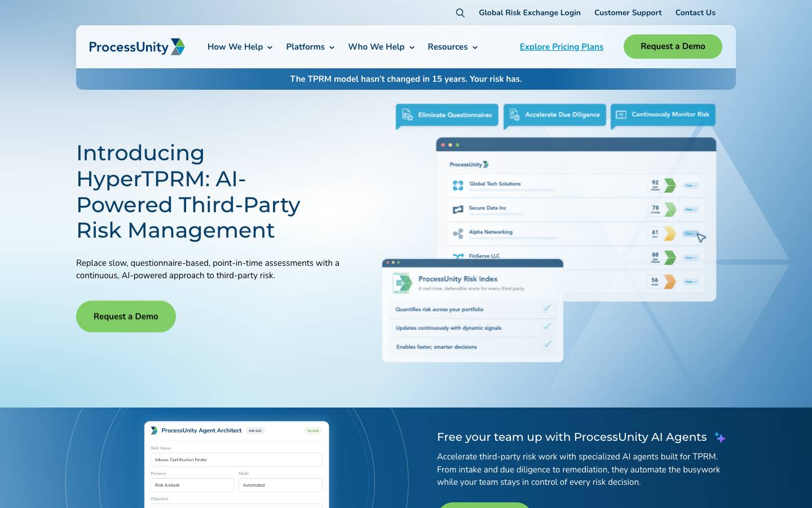Image resolution: width=812 pixels, height=508 pixels.
Task: Click the FinServe LLC arrows icon
Action: pos(458,256)
